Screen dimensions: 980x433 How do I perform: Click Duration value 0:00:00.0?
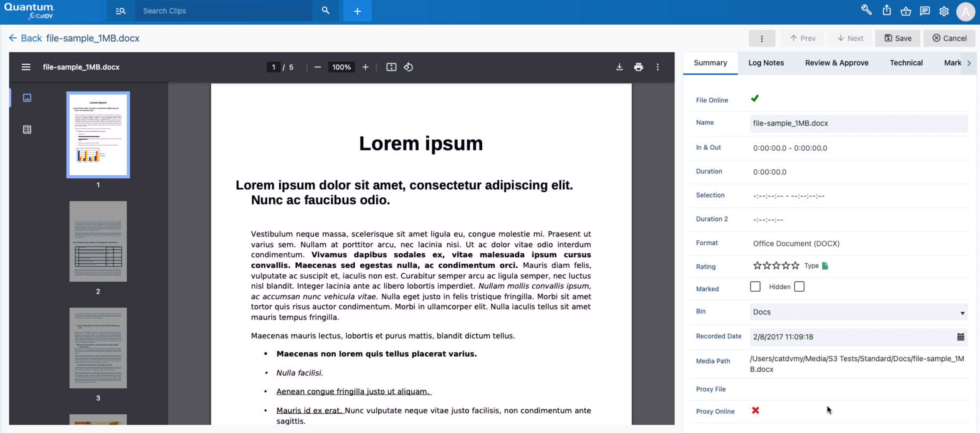(769, 172)
